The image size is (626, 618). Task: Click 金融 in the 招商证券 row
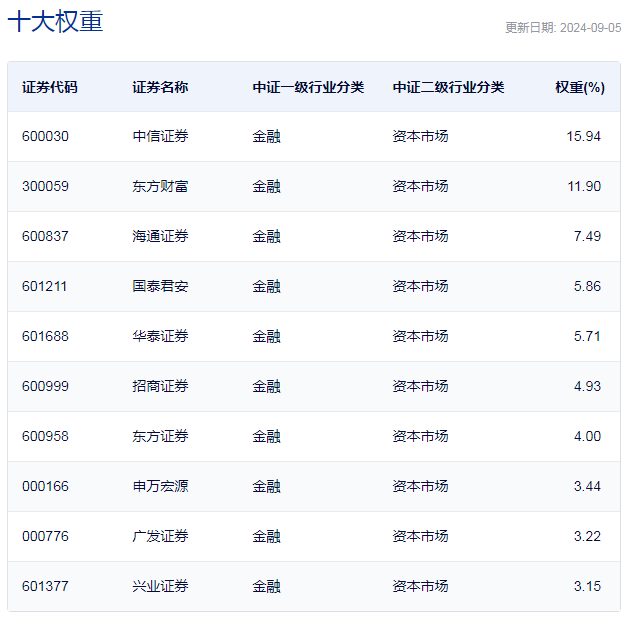tap(266, 386)
